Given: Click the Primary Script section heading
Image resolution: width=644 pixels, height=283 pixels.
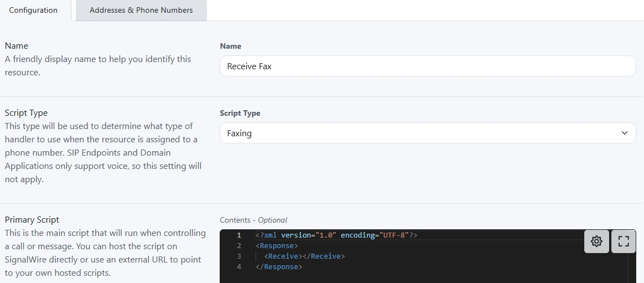Looking at the screenshot, I should 32,219.
